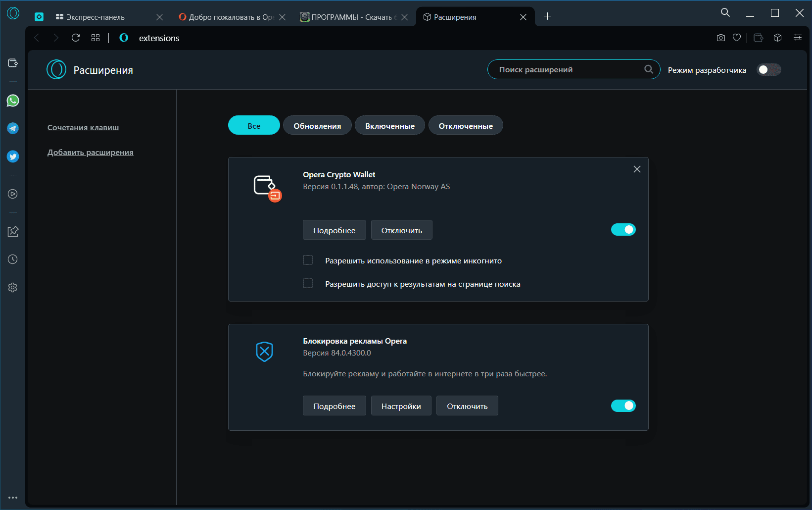Open the pinboards sidebar icon
This screenshot has height=510, width=812.
click(x=13, y=231)
